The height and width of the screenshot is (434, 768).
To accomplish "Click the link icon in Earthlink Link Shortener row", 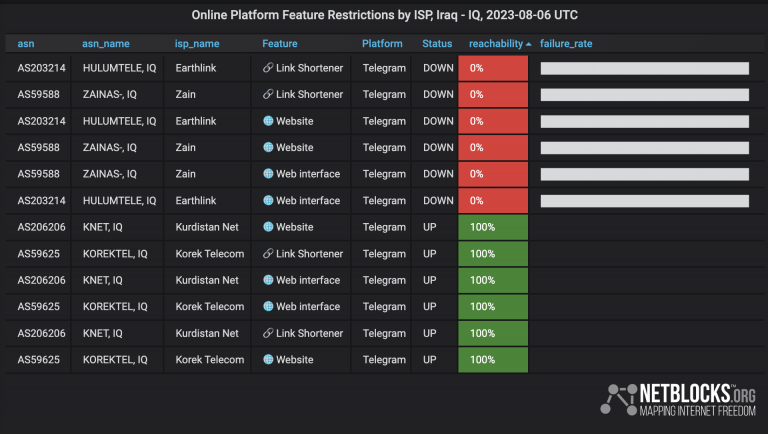I will coord(268,68).
